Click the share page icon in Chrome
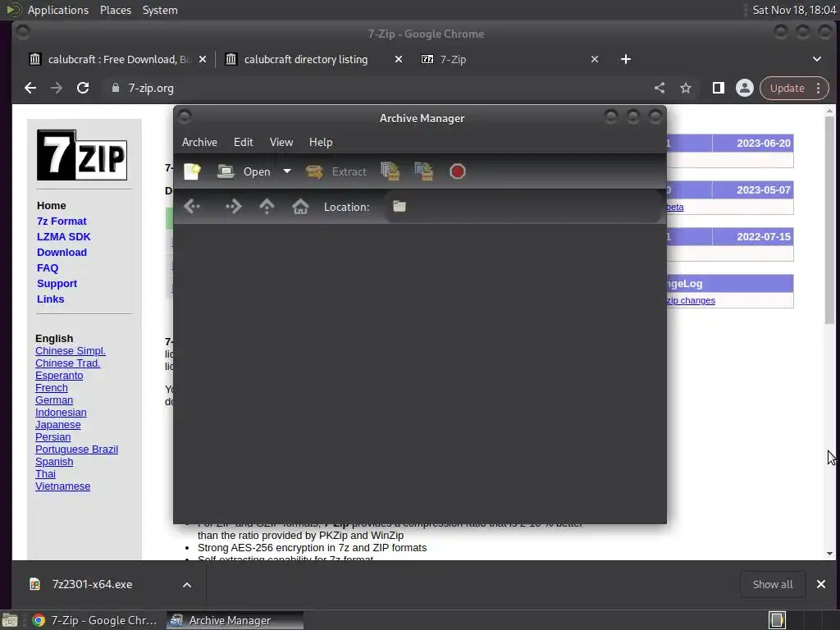This screenshot has height=630, width=840. [x=660, y=88]
